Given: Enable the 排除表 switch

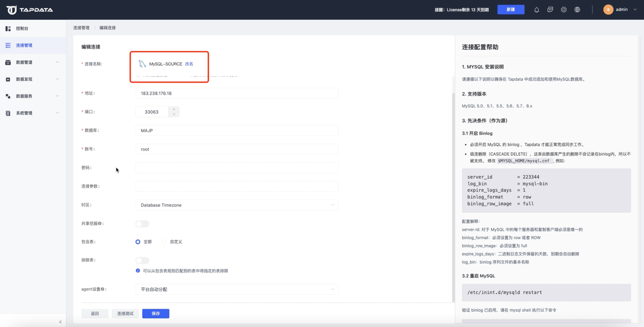Looking at the screenshot, I should tap(142, 260).
